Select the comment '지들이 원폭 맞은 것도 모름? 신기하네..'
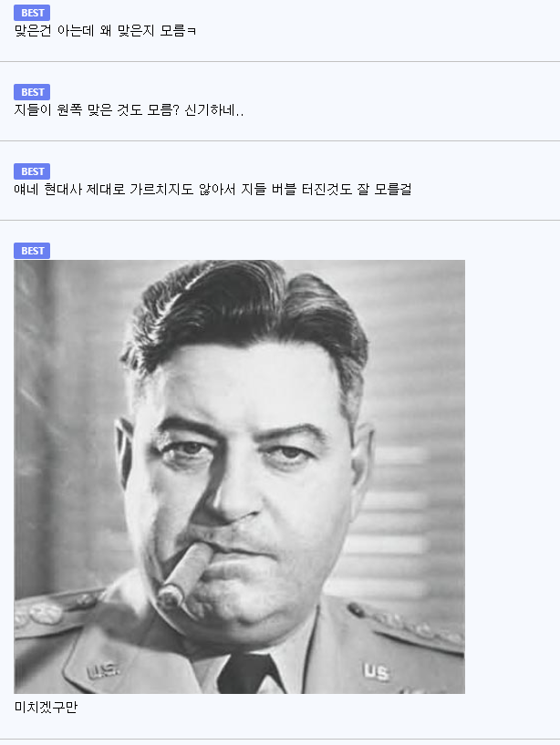The height and width of the screenshot is (745, 560). pos(129,110)
